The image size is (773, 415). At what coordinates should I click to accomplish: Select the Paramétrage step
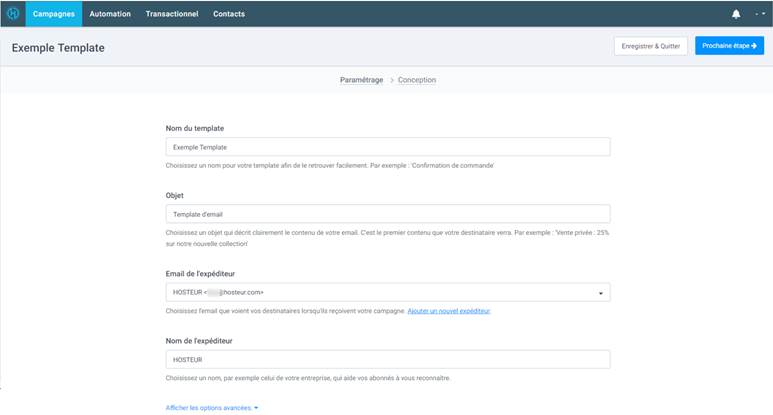[361, 80]
